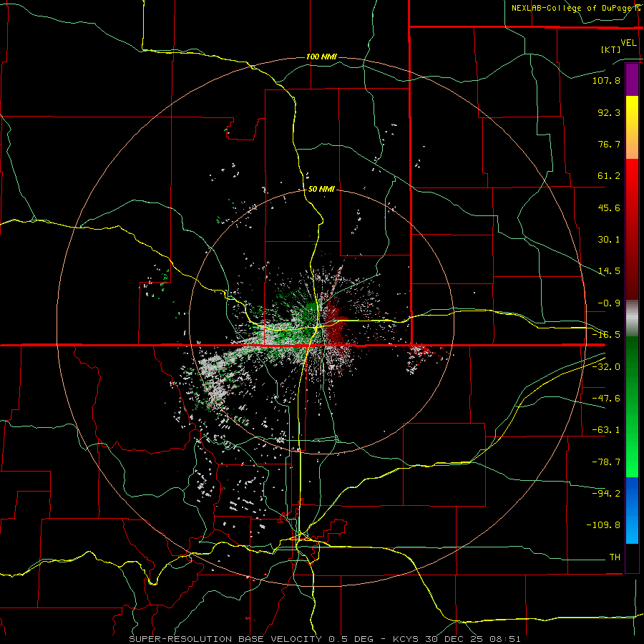Click the 50 NMI range ring label
The height and width of the screenshot is (644, 644).
(x=321, y=189)
